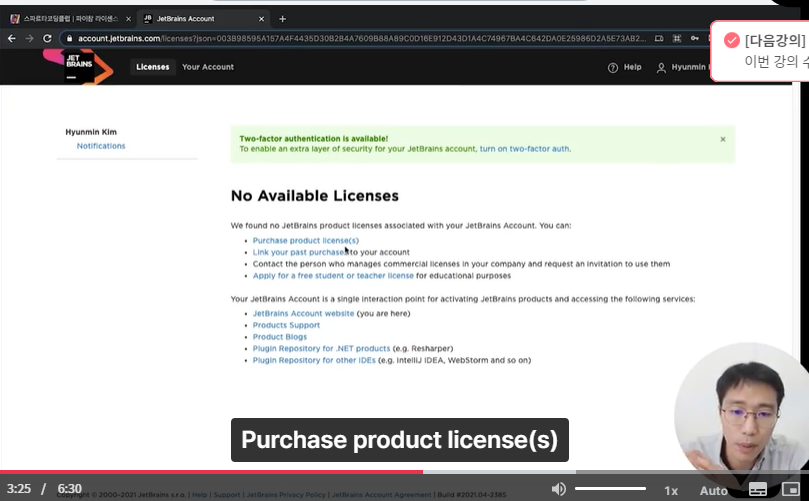Click the password key icon in address bar
This screenshot has width=809, height=501.
pos(694,38)
